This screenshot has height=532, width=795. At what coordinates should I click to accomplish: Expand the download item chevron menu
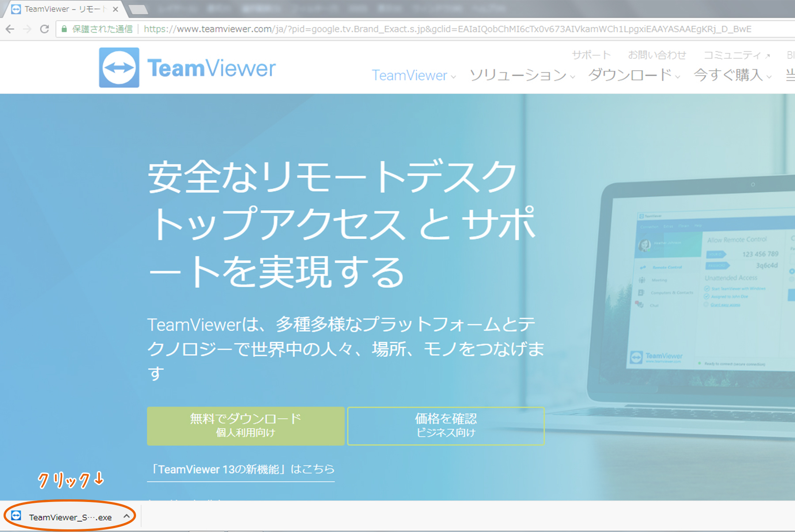click(126, 516)
